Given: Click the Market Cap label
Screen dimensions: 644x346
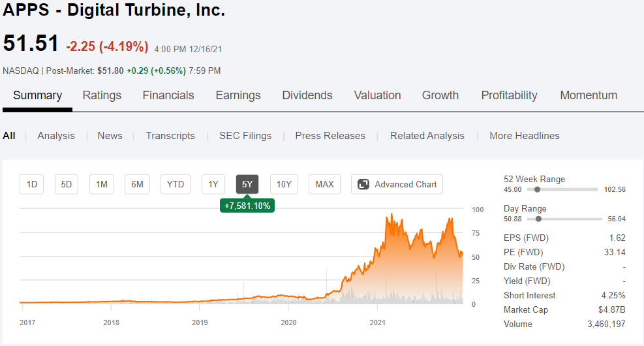Looking at the screenshot, I should coord(526,310).
